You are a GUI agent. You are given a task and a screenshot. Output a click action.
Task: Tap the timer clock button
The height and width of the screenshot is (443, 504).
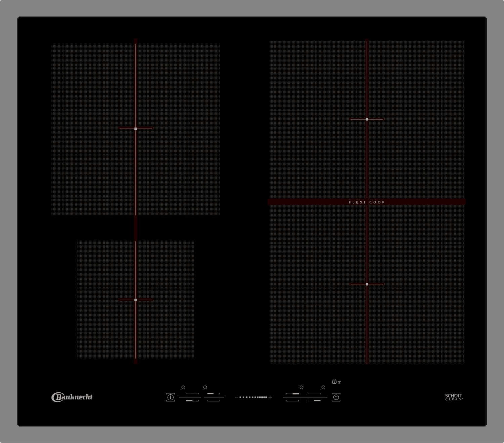[x=336, y=397]
